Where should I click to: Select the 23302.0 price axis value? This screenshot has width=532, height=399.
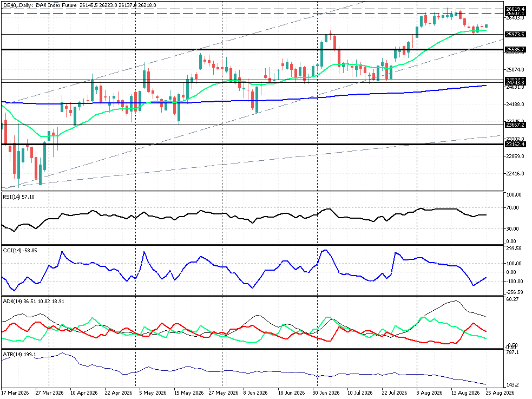click(515, 139)
